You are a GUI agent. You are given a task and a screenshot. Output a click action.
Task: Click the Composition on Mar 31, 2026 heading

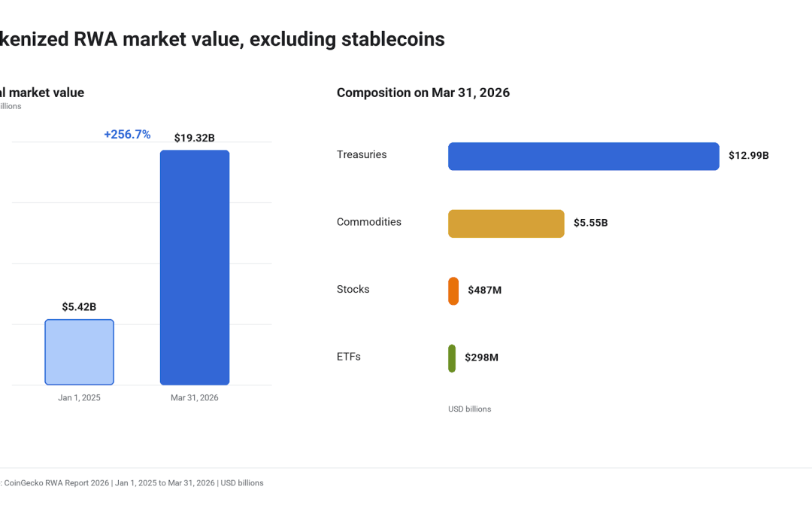pyautogui.click(x=423, y=93)
